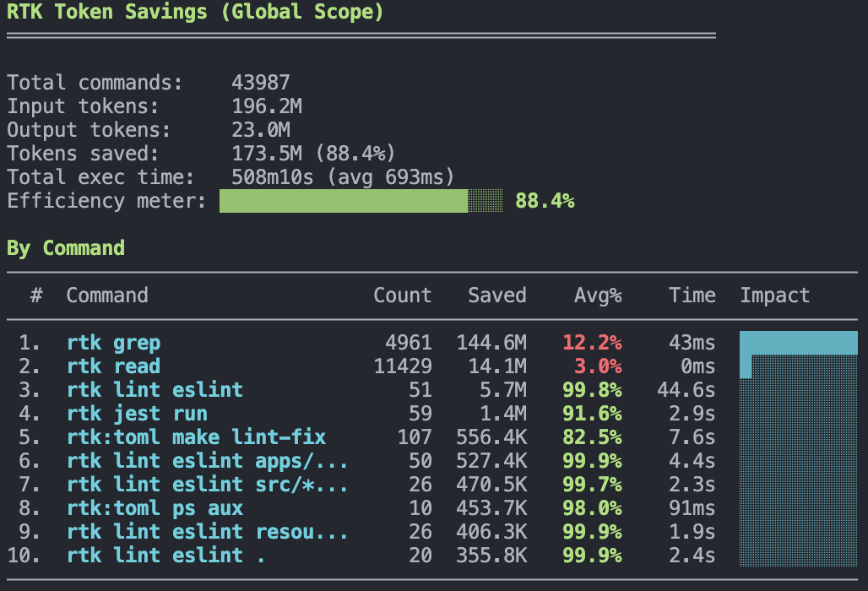Select the output tokens value 23.0M
Screen dimensions: 868x591
click(x=261, y=130)
